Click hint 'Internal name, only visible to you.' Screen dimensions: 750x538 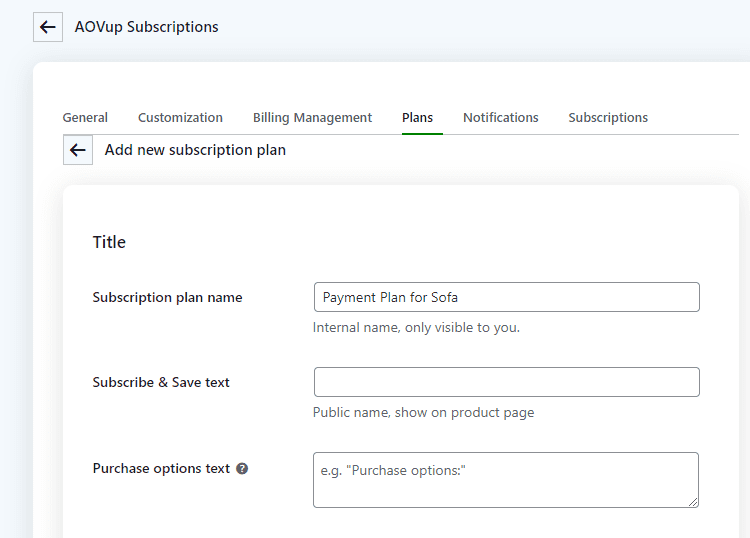coord(416,328)
